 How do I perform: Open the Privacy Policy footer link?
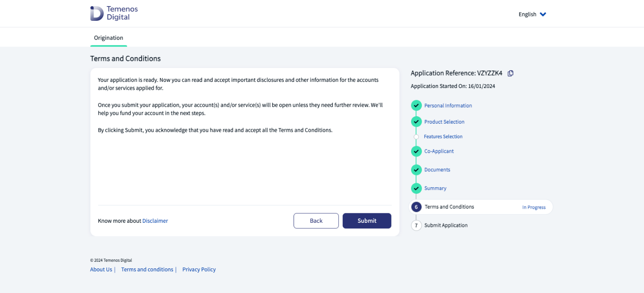[199, 270]
